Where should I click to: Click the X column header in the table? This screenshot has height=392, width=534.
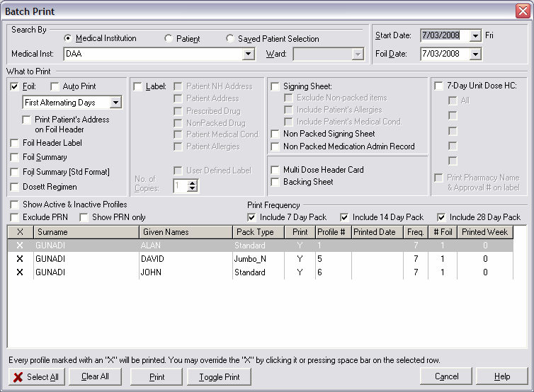point(20,232)
